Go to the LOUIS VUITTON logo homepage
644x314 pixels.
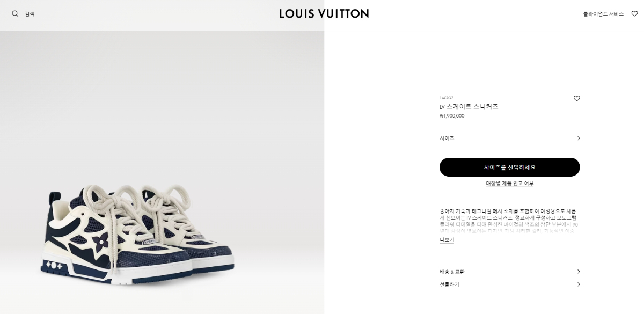coord(324,13)
